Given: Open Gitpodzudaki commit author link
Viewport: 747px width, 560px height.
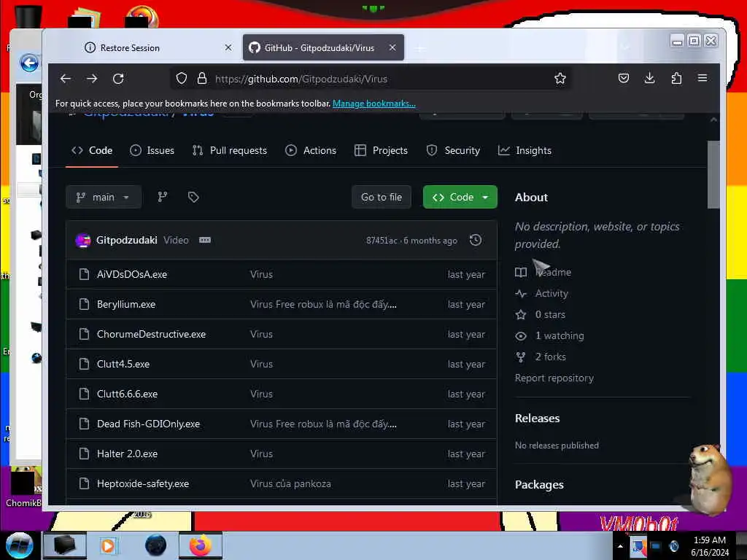Looking at the screenshot, I should 127,240.
